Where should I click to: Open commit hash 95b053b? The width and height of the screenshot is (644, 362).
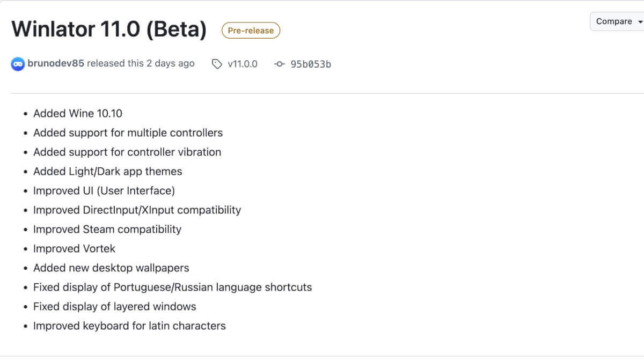pos(311,64)
